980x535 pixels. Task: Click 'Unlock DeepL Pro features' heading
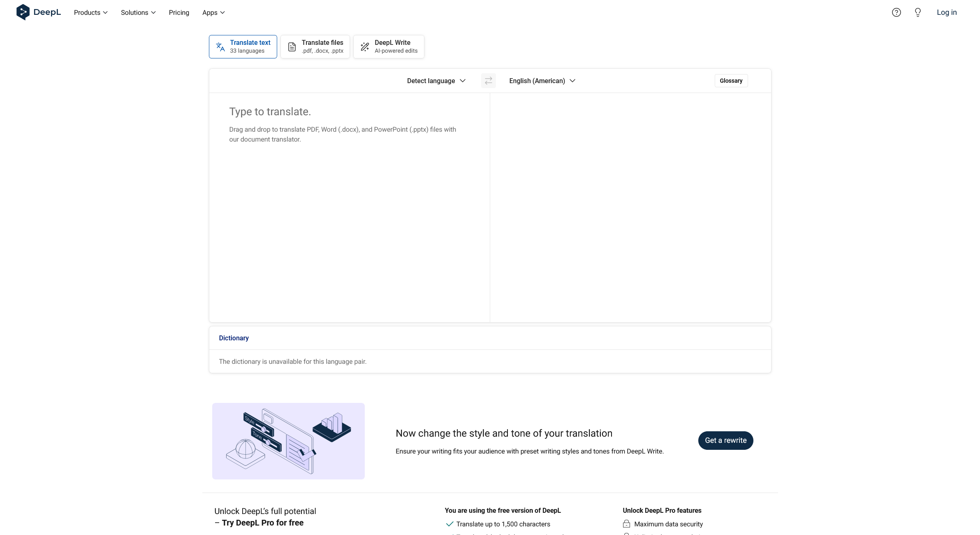662,510
